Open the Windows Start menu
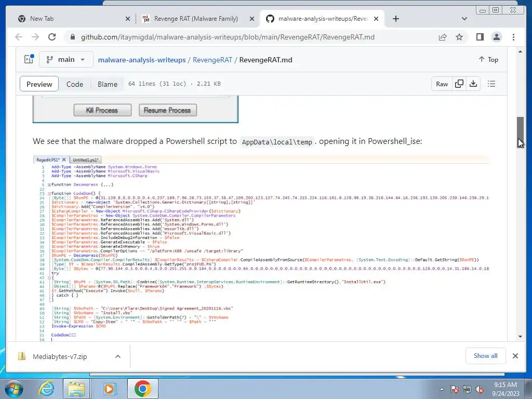532x399 pixels. (x=14, y=389)
